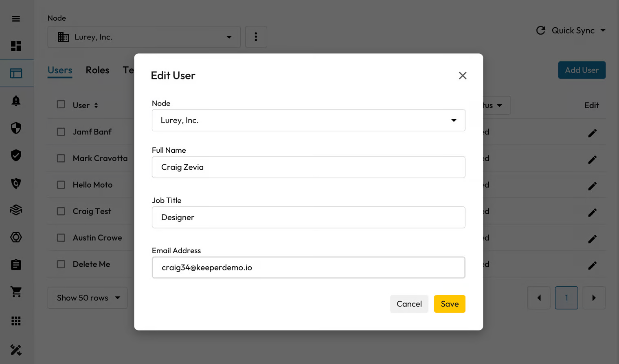619x364 pixels.
Task: Switch to the Roles tab
Action: pyautogui.click(x=97, y=70)
